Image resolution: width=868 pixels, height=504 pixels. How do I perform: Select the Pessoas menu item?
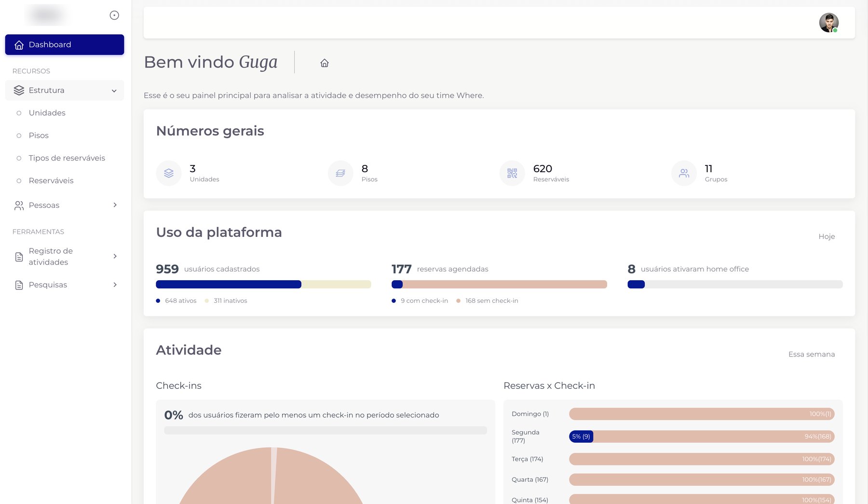click(65, 205)
